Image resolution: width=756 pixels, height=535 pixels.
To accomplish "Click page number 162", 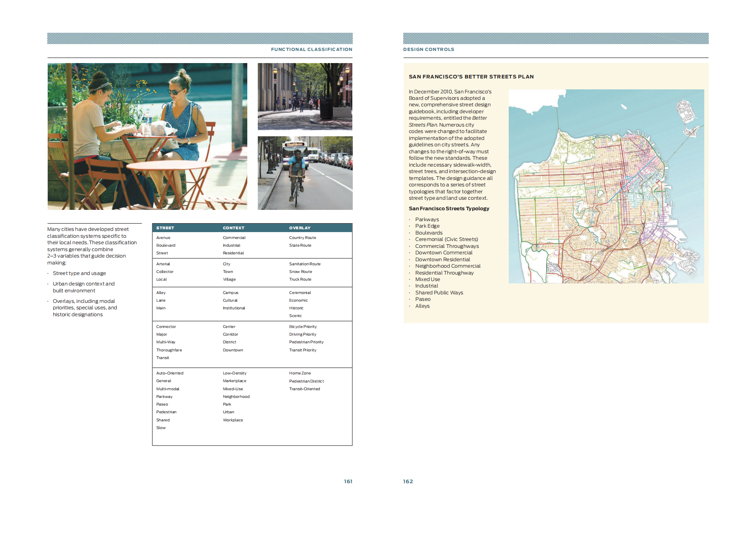I will point(408,481).
